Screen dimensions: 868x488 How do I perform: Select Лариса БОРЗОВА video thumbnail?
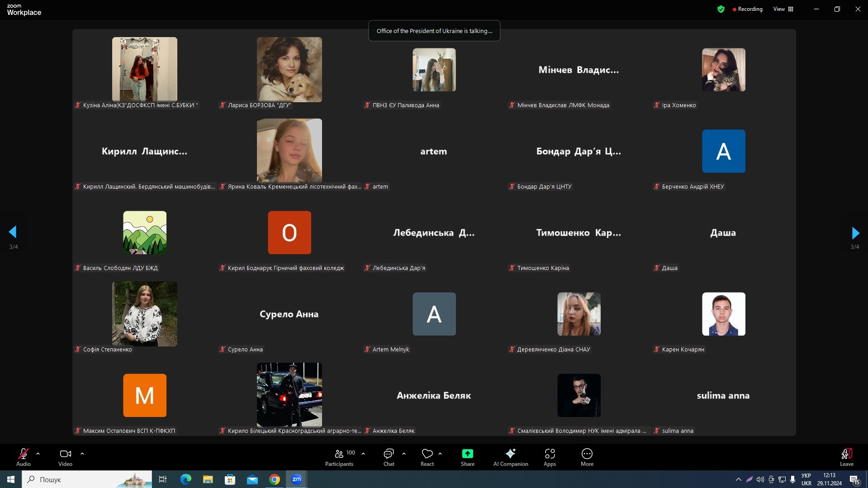[x=289, y=70]
